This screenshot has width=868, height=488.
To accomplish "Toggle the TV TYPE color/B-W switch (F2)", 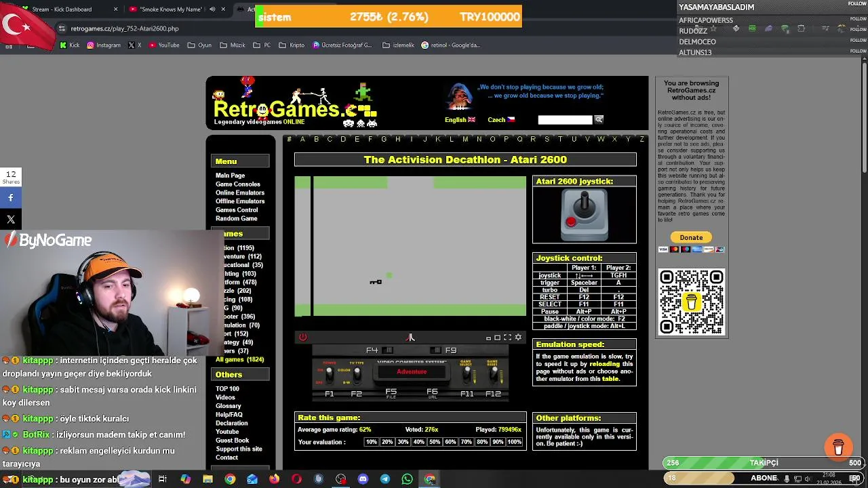I will pyautogui.click(x=356, y=375).
